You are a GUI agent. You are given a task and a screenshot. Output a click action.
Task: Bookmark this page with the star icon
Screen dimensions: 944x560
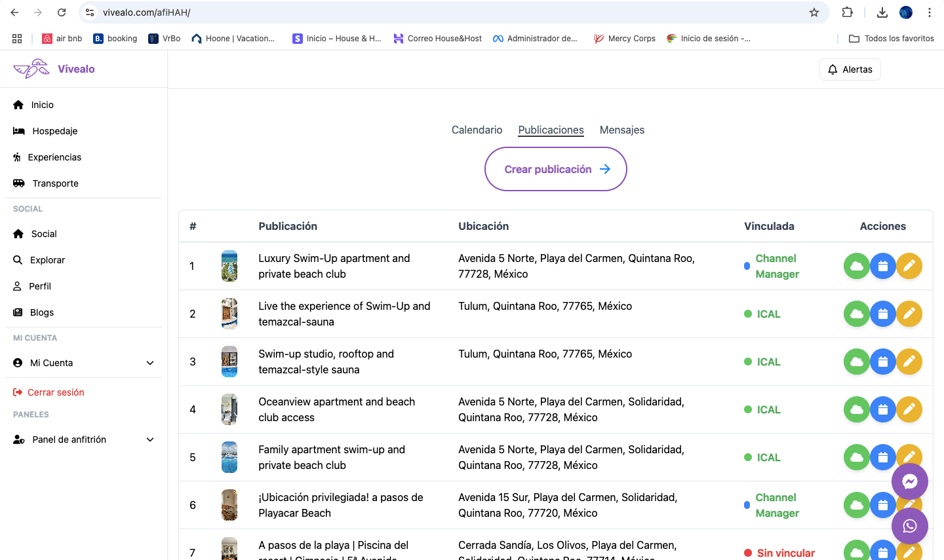[814, 12]
